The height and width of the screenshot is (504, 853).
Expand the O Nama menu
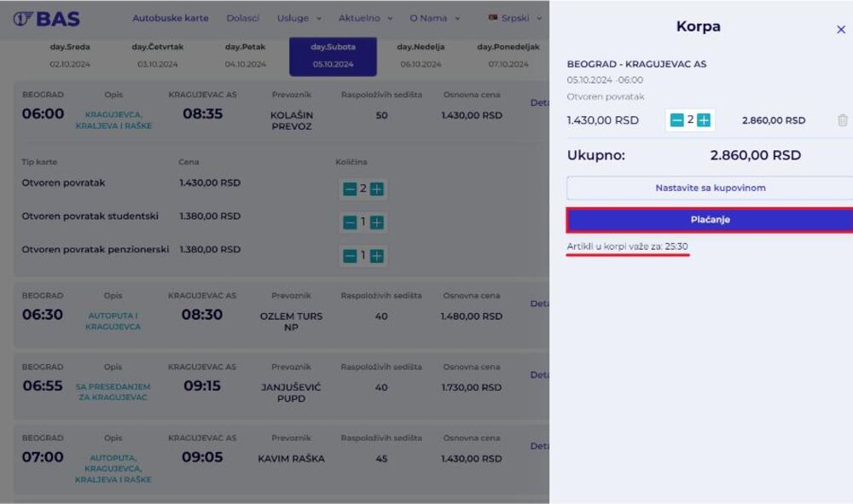(434, 18)
